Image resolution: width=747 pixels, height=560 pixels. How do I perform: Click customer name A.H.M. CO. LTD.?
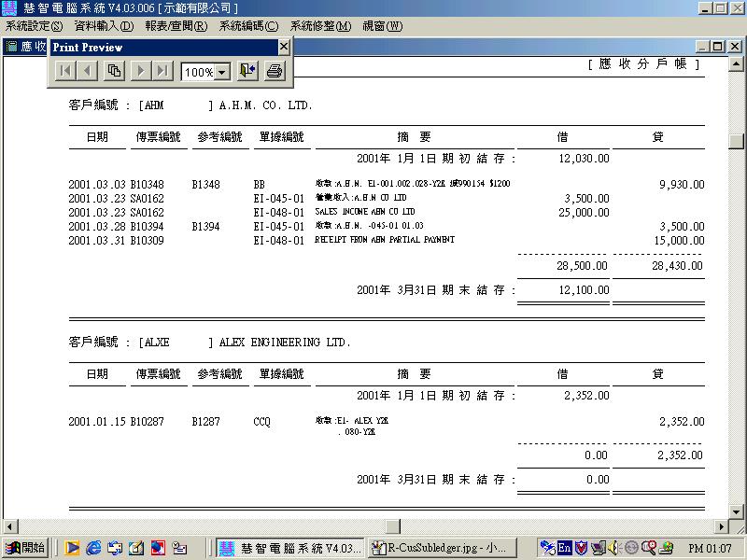265,105
